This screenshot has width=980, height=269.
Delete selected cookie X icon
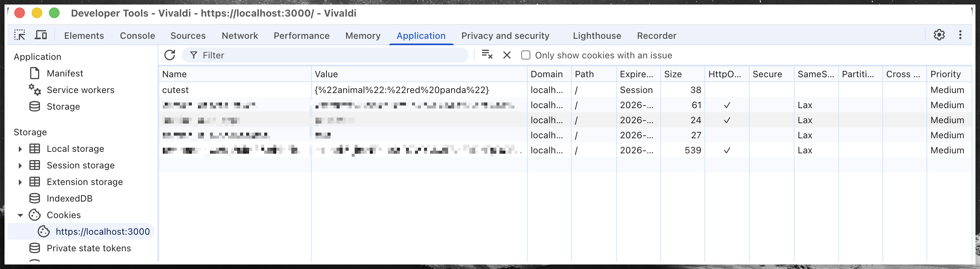pos(507,55)
